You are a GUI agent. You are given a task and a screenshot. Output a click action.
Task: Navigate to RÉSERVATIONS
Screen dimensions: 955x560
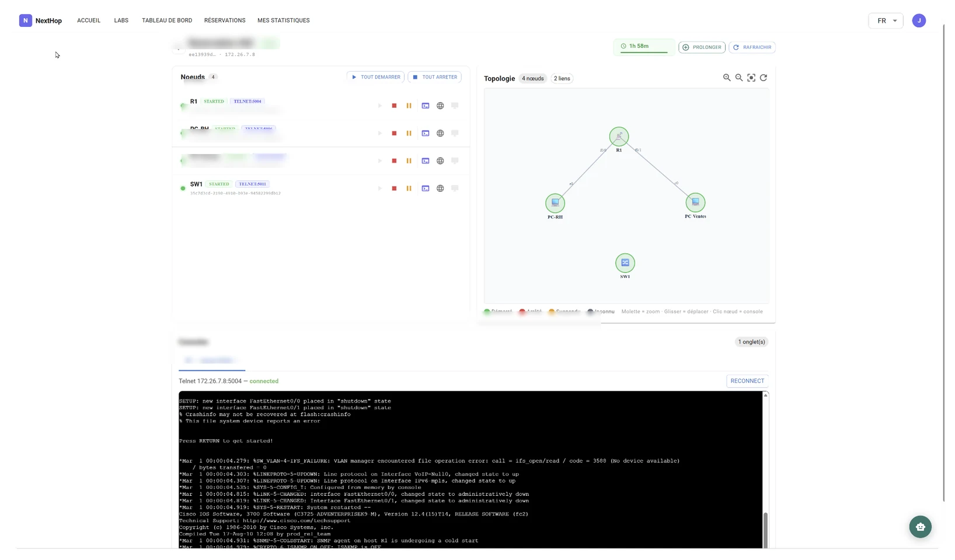pyautogui.click(x=225, y=20)
